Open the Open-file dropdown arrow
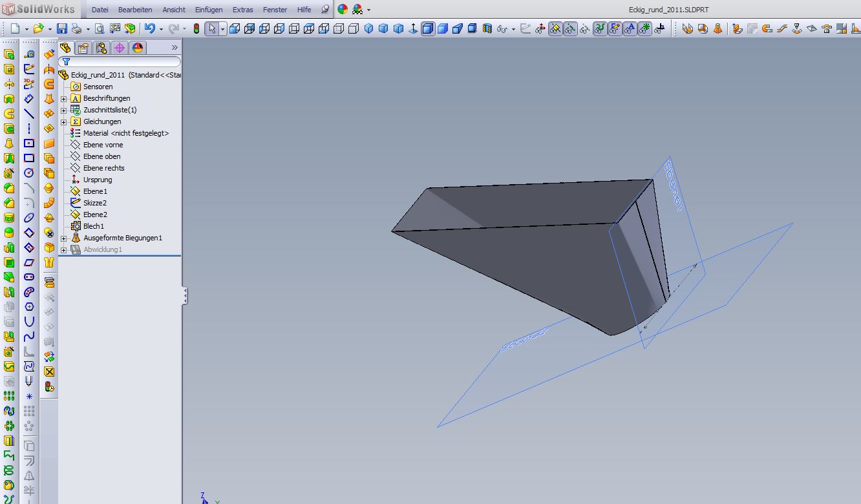Screen dimensions: 861x504 click(x=50, y=29)
